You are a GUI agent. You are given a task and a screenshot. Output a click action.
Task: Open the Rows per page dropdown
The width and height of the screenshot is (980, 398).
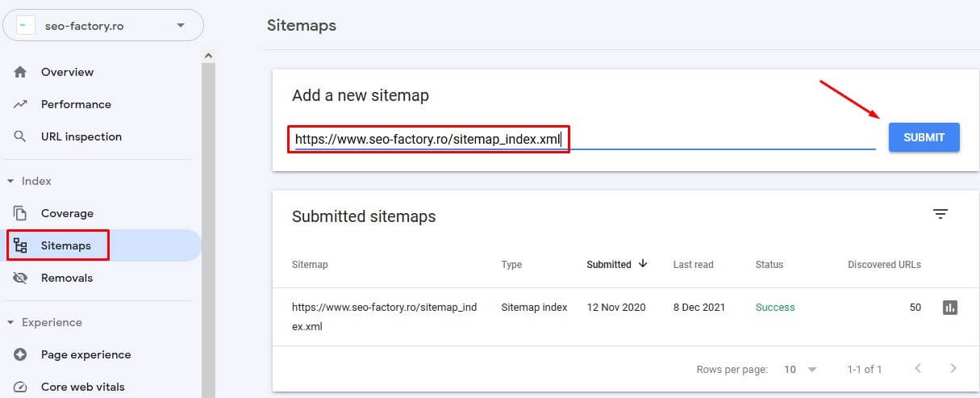coord(800,369)
